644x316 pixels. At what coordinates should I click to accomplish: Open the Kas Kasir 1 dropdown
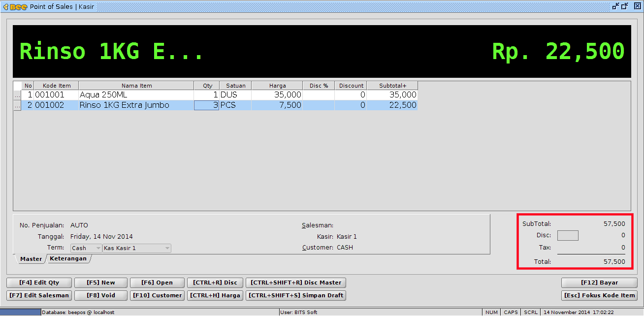[137, 248]
